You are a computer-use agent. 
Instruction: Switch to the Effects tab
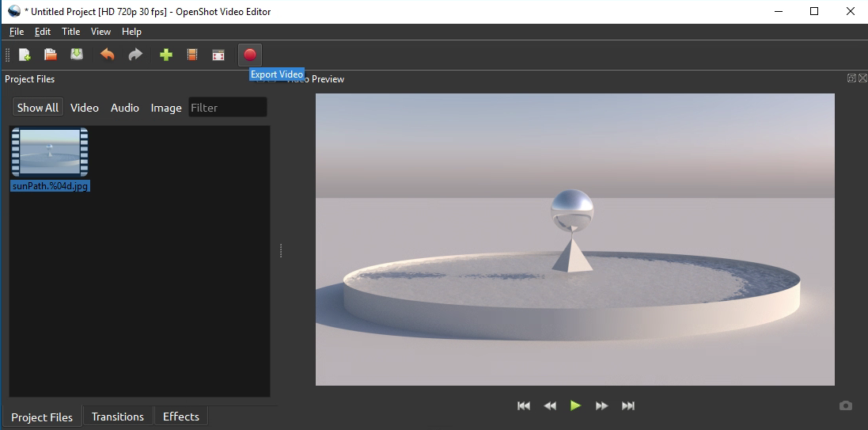pyautogui.click(x=181, y=417)
